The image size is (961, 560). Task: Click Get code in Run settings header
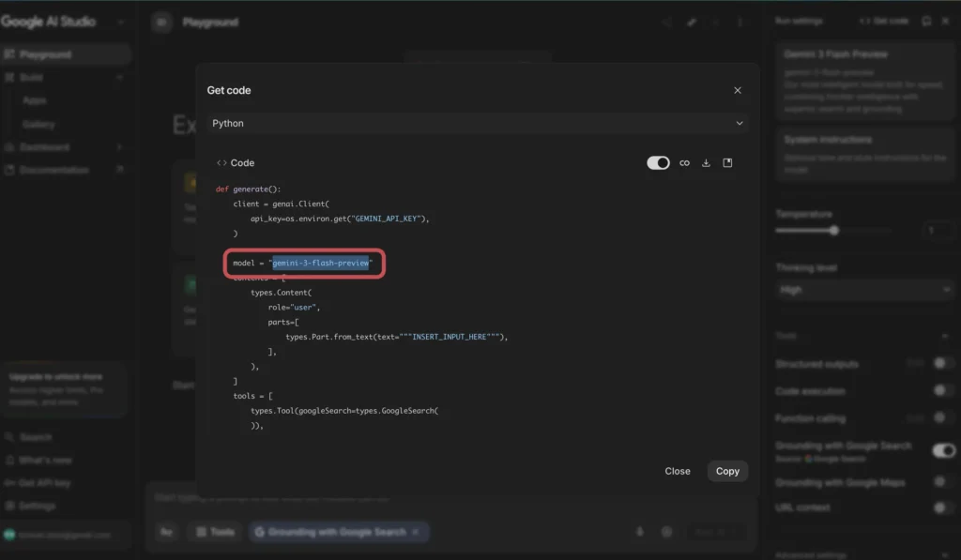[x=884, y=21]
